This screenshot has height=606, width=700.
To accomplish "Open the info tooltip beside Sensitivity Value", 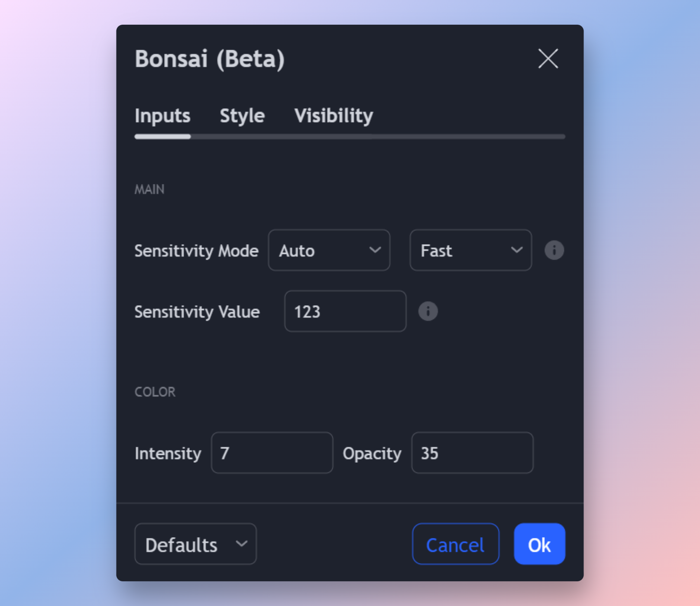I will coord(428,311).
